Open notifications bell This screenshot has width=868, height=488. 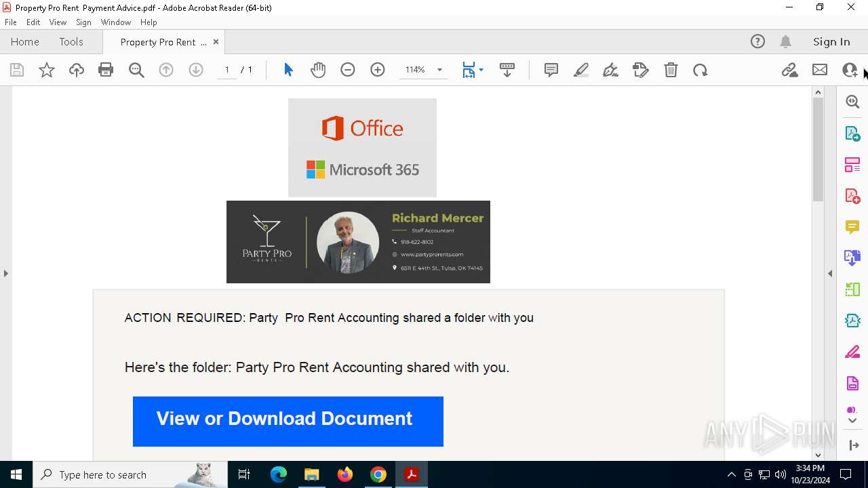786,42
